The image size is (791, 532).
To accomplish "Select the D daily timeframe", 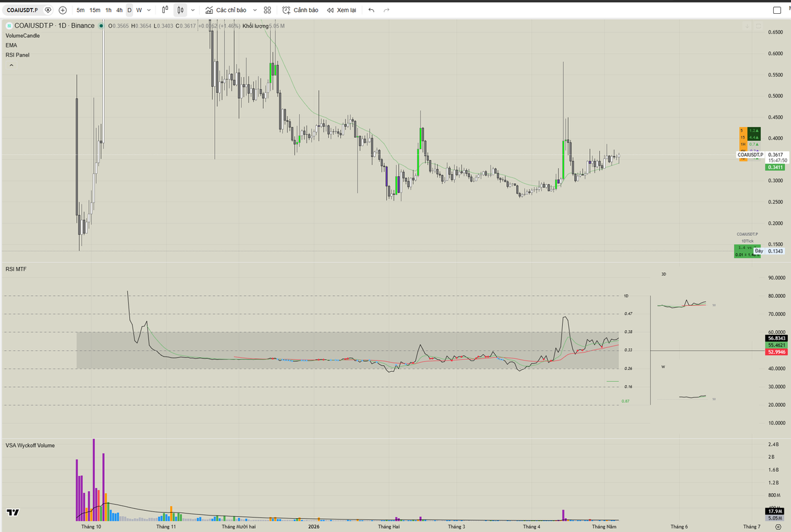I will tap(129, 10).
